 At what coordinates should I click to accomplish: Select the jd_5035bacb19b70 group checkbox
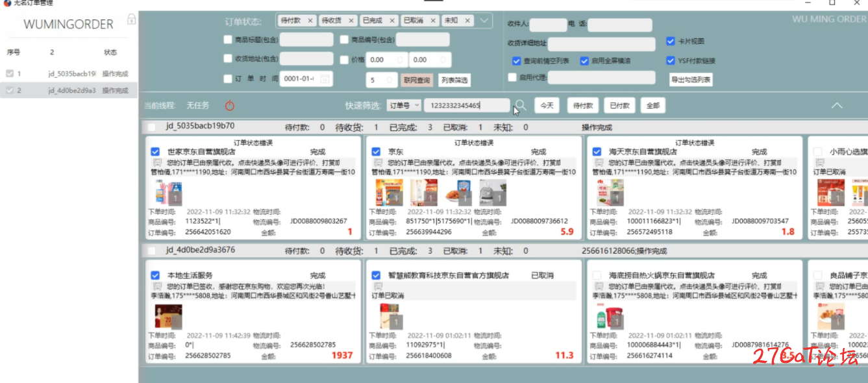pos(151,127)
